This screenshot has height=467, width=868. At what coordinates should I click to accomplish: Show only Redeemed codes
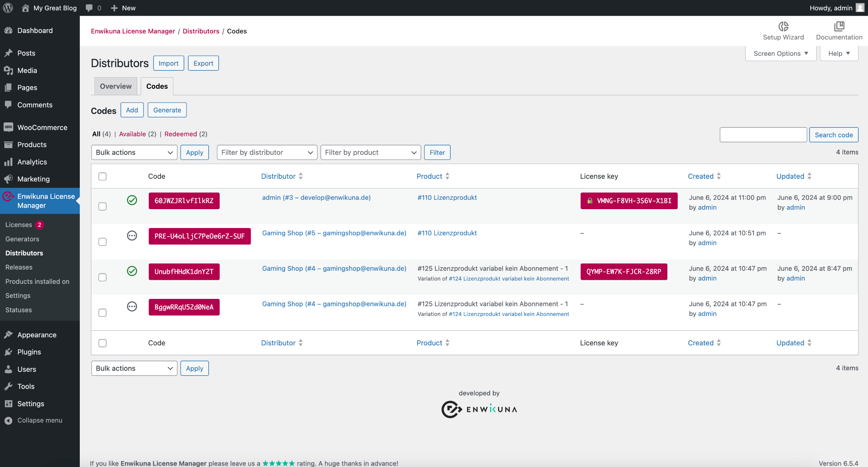[x=181, y=134]
